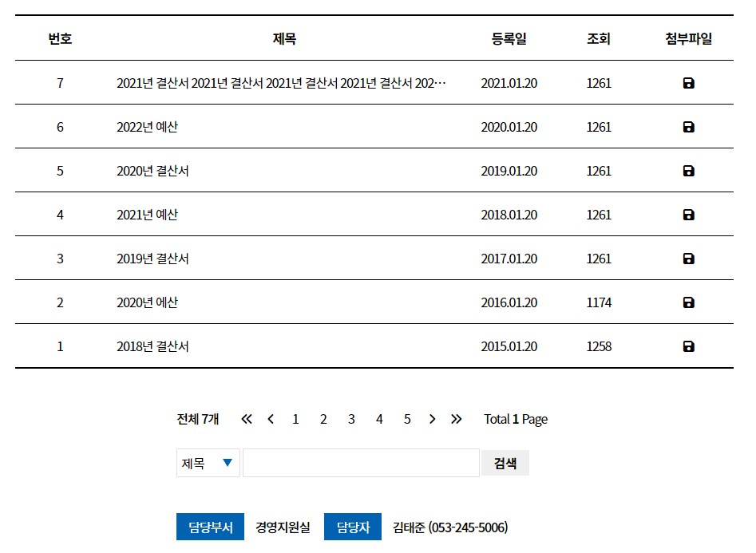
Task: Open the 2019년 결산서 post title
Action: (152, 259)
